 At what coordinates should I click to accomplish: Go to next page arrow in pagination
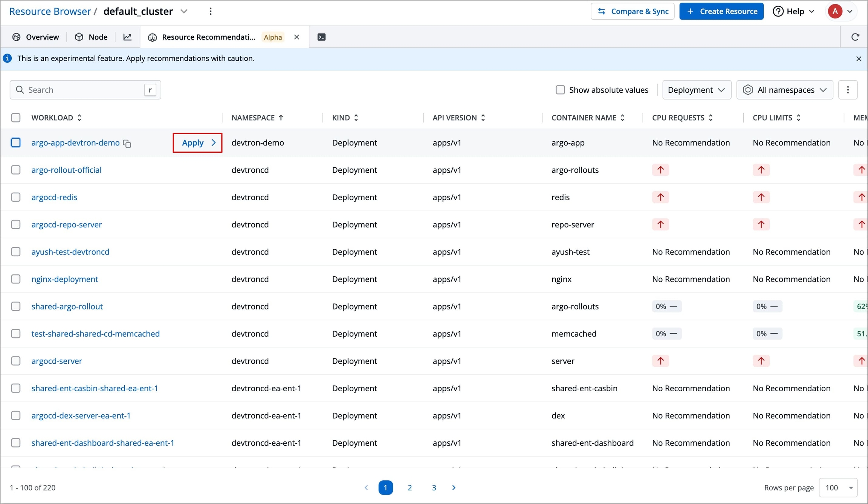(454, 487)
